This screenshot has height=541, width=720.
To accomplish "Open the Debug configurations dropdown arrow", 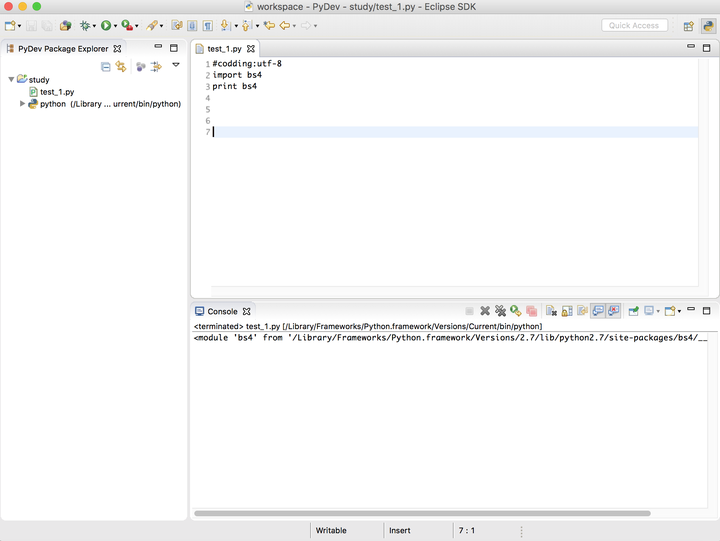I will [x=94, y=26].
